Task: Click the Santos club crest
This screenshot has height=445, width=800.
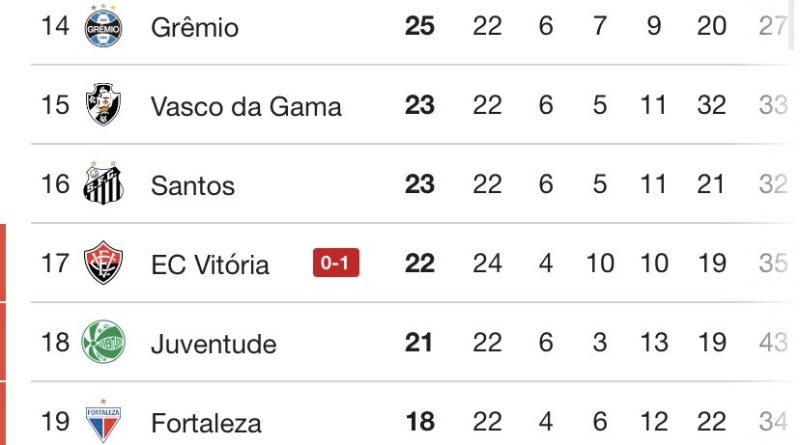Action: pyautogui.click(x=103, y=184)
